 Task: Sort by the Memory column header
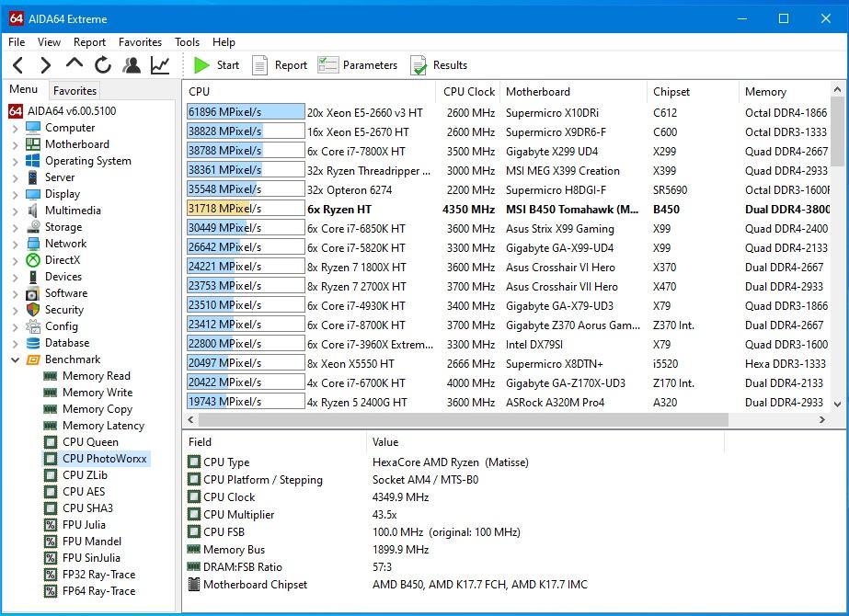785,91
